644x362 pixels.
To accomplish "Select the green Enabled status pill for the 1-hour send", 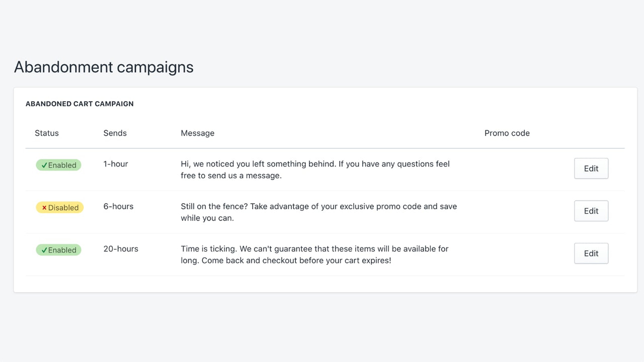I will point(58,165).
